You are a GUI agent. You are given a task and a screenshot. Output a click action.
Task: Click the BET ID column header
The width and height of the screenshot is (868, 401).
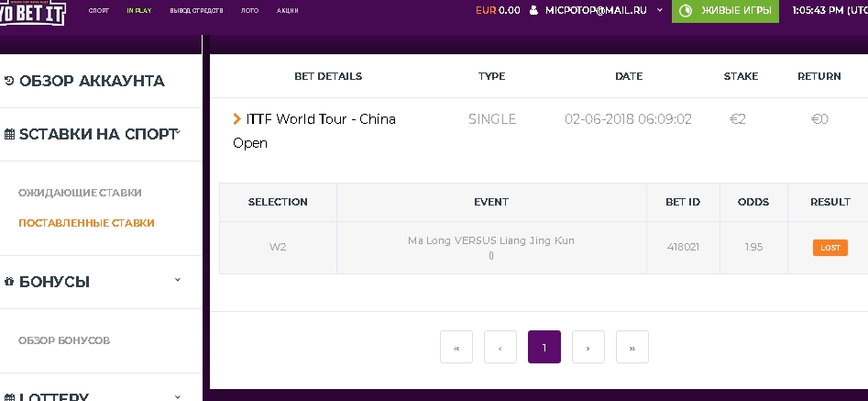[x=683, y=202]
